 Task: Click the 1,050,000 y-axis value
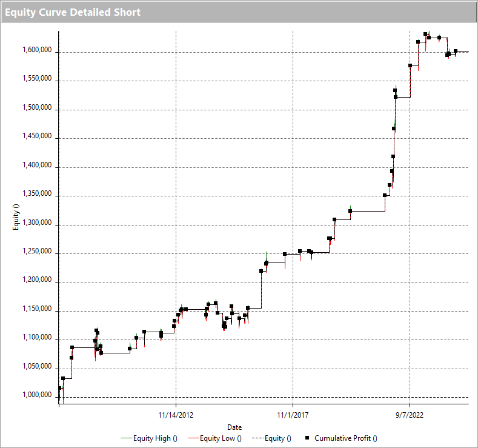37,366
